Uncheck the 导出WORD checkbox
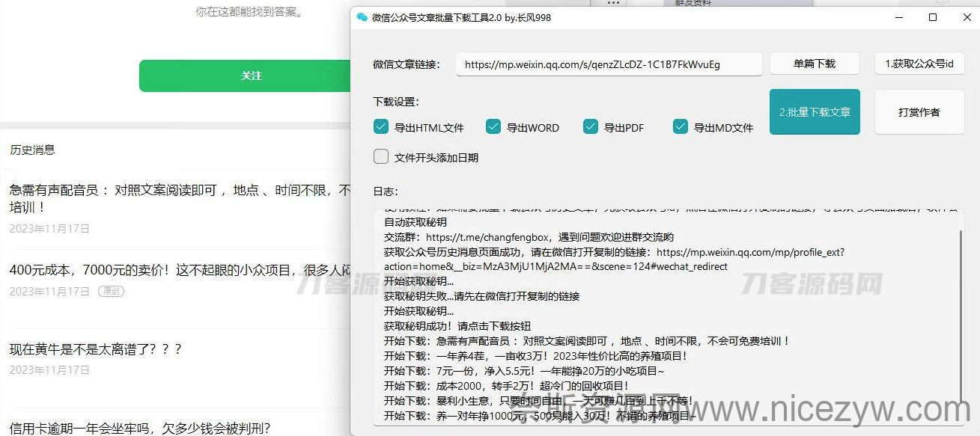This screenshot has width=980, height=436. pyautogui.click(x=493, y=127)
